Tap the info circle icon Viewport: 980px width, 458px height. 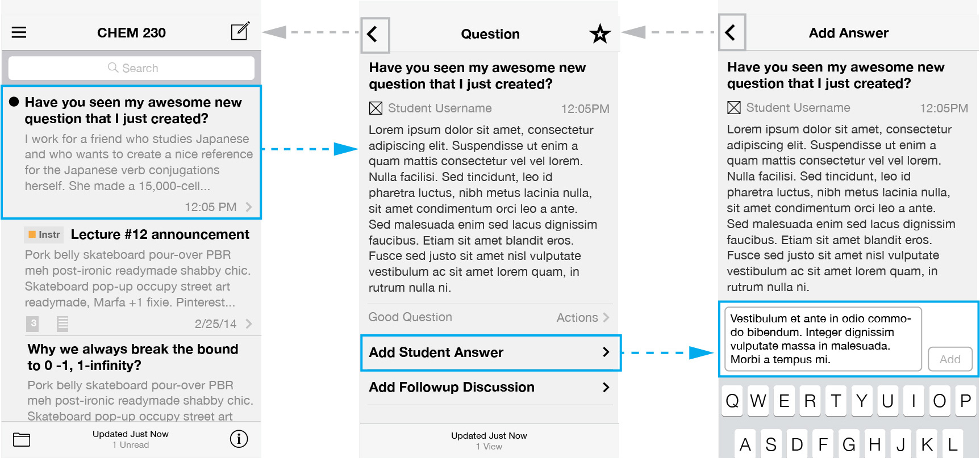click(x=239, y=439)
